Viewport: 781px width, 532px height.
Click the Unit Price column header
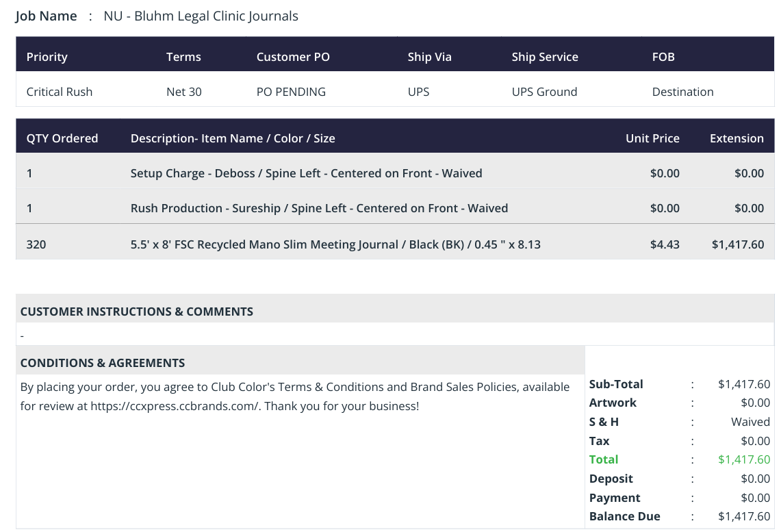click(x=652, y=138)
